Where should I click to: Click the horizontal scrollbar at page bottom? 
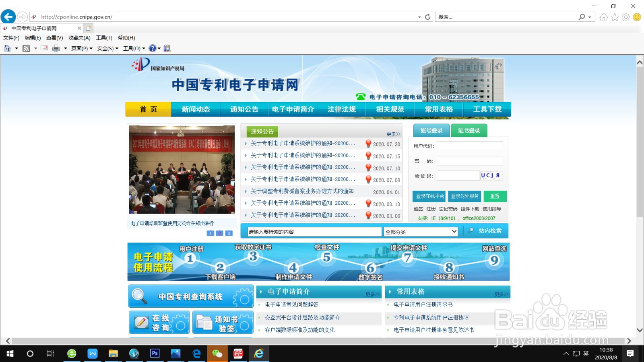(x=318, y=341)
